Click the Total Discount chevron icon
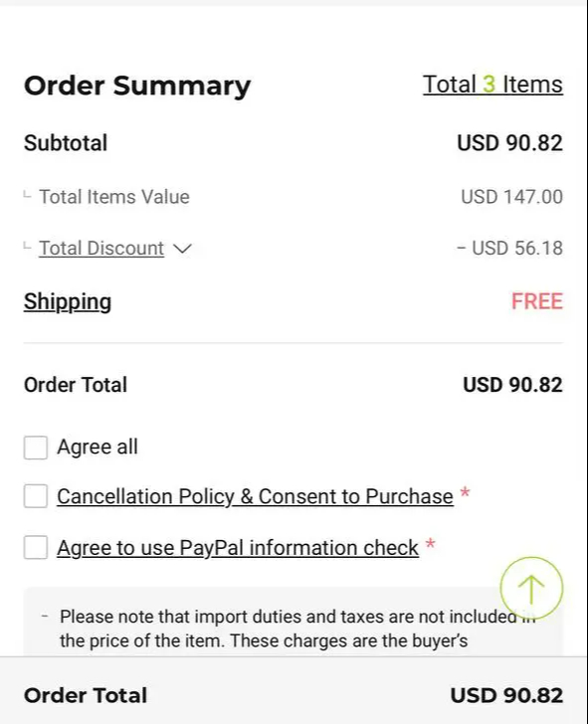This screenshot has width=588, height=724. [182, 249]
